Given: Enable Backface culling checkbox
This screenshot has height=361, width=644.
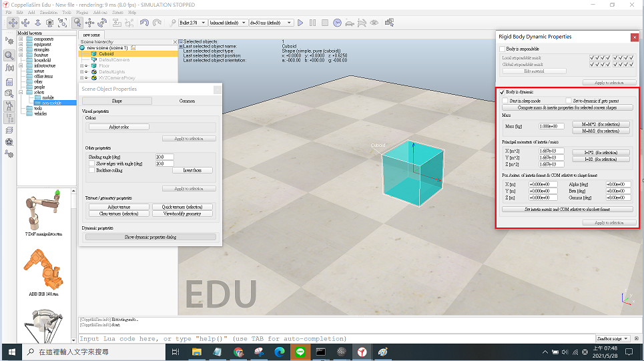Looking at the screenshot, I should click(91, 170).
